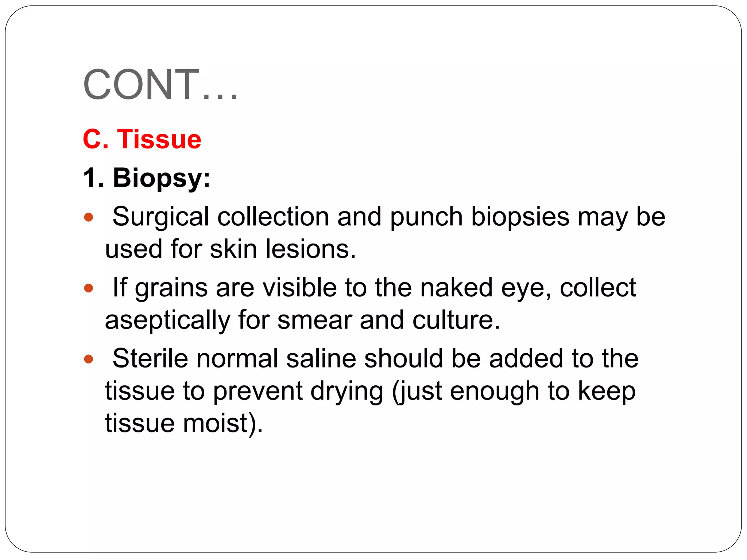Click the phrase "punch biopsies"

tap(480, 218)
